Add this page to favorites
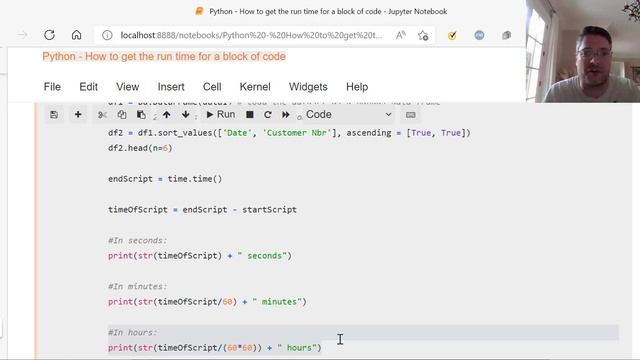Image resolution: width=640 pixels, height=360 pixels. (423, 36)
